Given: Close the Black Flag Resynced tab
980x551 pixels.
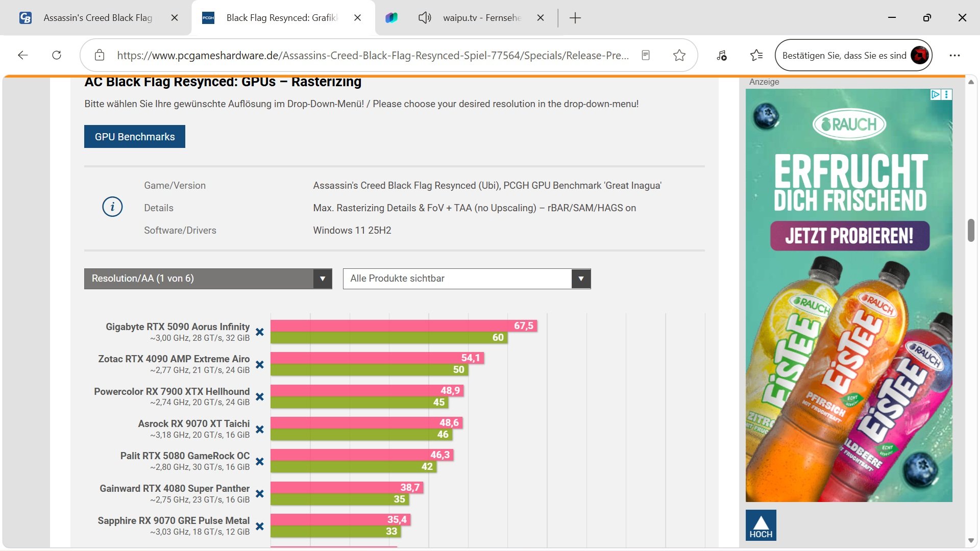Looking at the screenshot, I should point(358,18).
